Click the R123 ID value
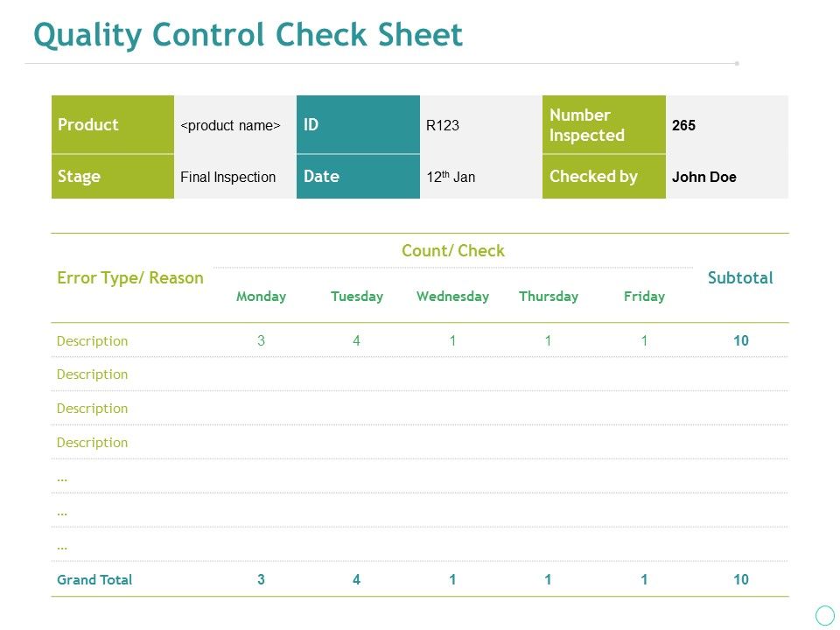The height and width of the screenshot is (630, 840). tap(443, 125)
